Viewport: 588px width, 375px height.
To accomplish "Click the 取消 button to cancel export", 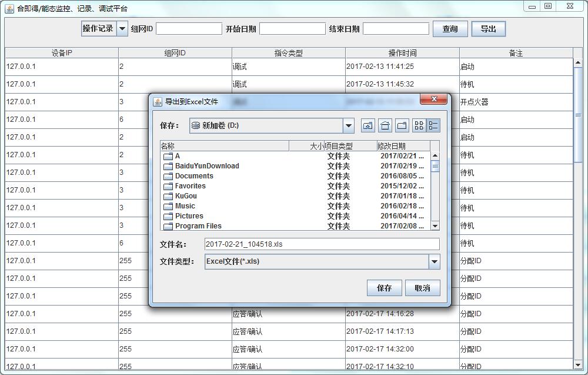I will [x=422, y=287].
